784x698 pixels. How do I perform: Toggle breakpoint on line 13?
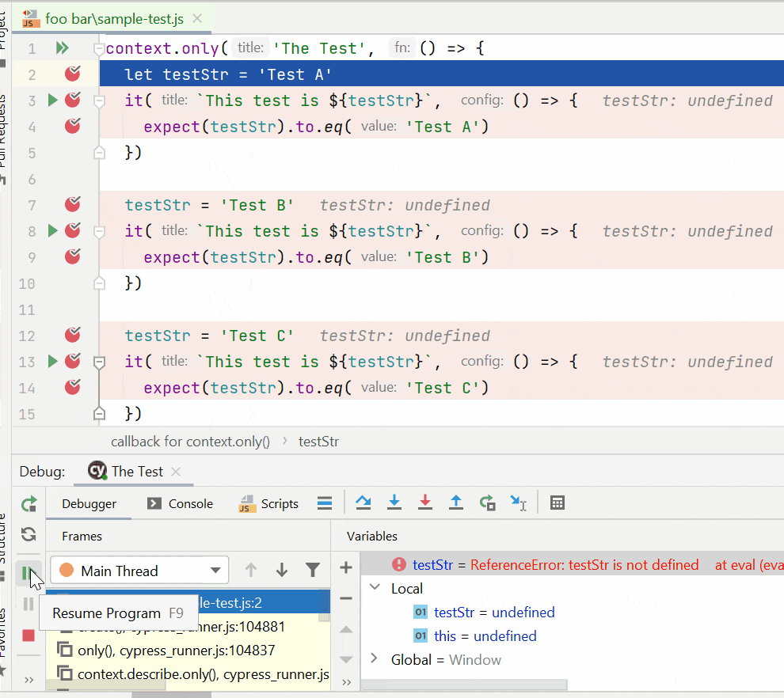[73, 361]
